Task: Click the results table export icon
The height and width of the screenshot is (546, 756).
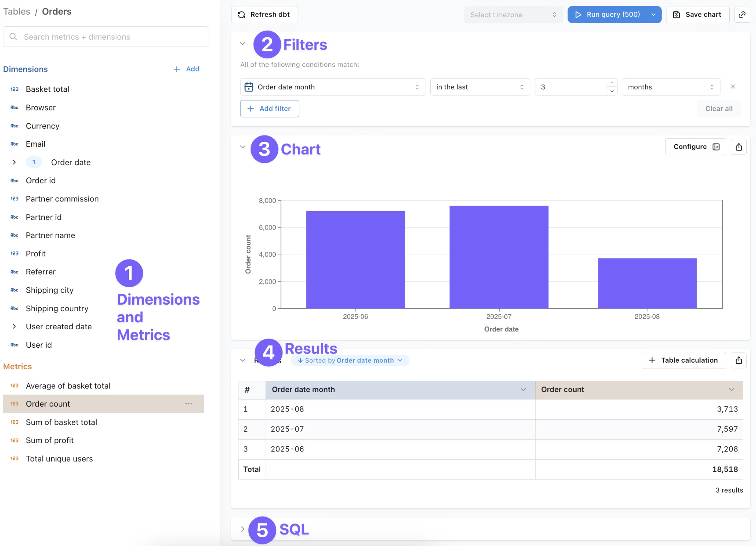Action: (x=739, y=360)
